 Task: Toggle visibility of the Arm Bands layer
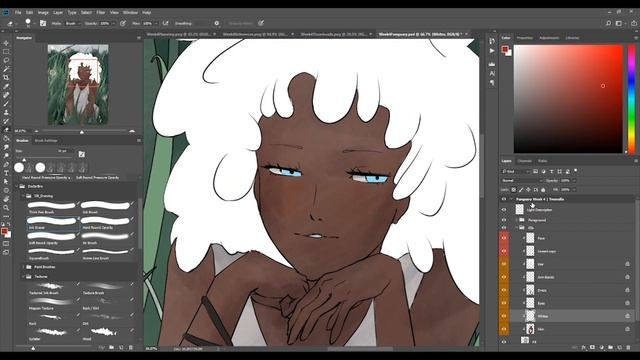coord(504,277)
